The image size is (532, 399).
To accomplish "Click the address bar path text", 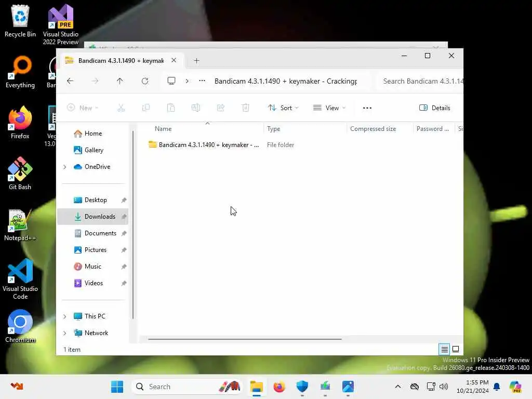I will [x=285, y=81].
